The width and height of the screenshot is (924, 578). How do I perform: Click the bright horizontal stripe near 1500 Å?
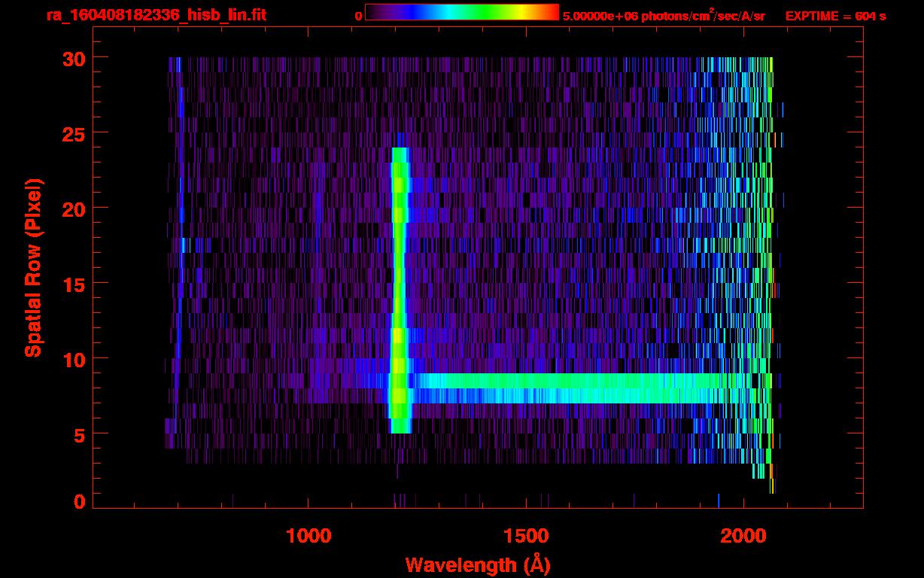[x=526, y=388]
